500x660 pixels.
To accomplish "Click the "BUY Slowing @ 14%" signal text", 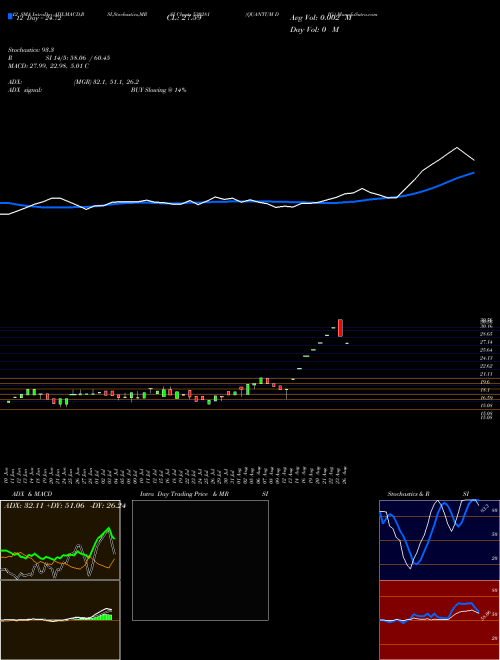I will (159, 90).
